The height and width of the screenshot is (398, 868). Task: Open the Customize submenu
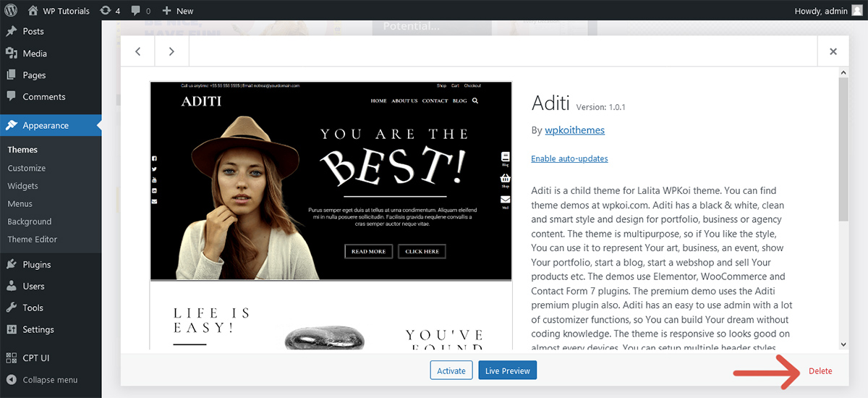tap(27, 168)
